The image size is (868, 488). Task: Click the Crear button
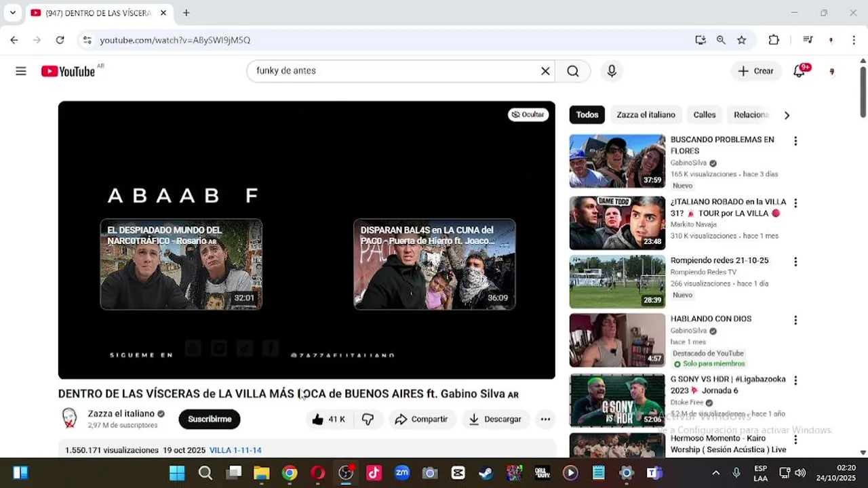click(756, 71)
